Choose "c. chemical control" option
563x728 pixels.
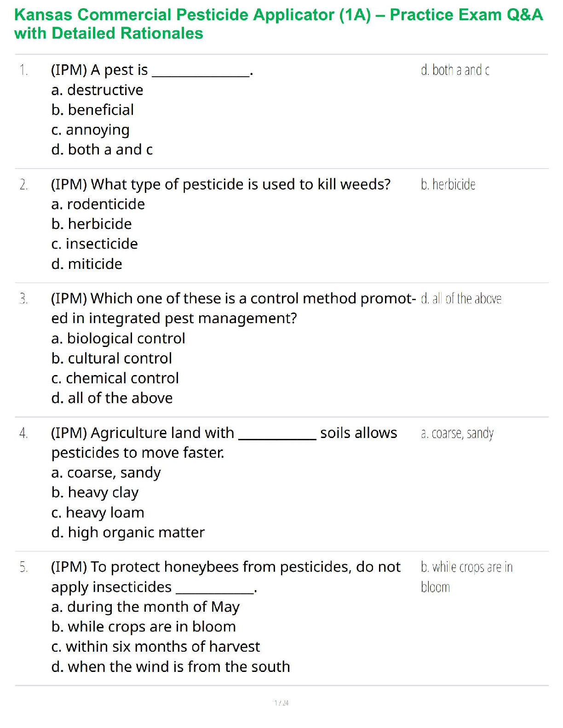(x=115, y=378)
